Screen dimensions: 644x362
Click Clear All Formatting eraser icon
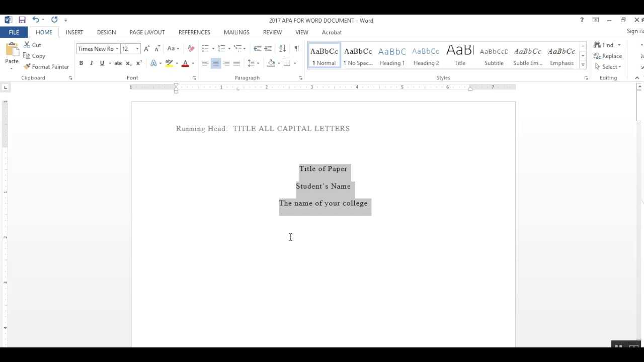[x=191, y=49]
